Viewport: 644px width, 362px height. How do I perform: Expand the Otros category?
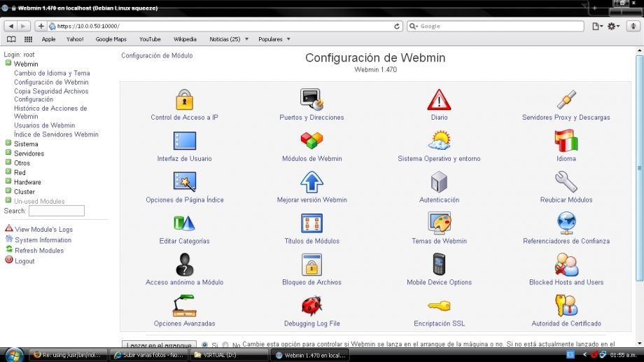click(x=8, y=162)
